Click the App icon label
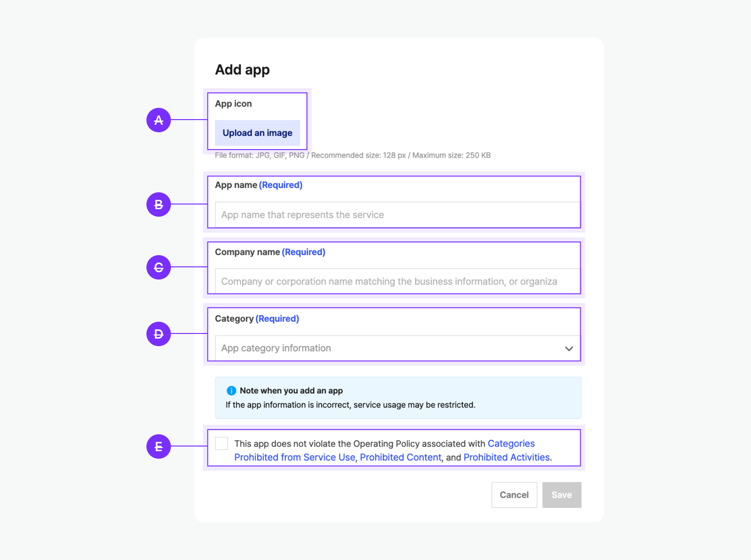 pyautogui.click(x=233, y=104)
